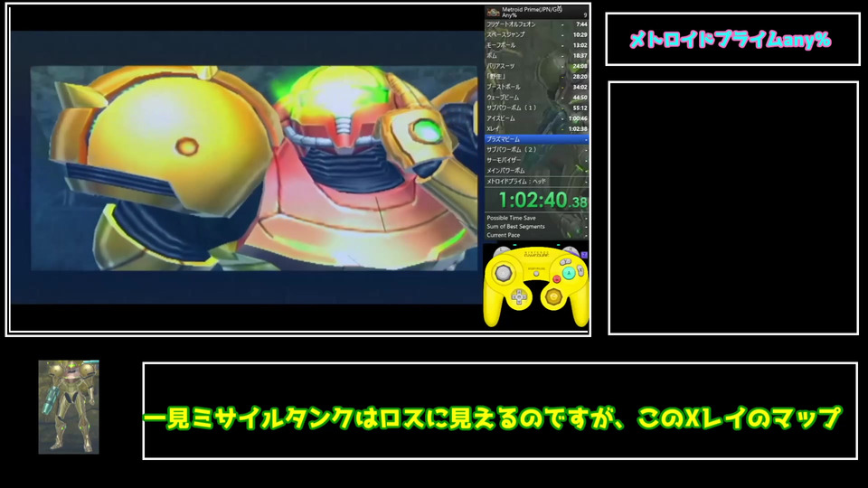Screen dimensions: 868x488
Task: Click the Metroid Prime game icon in LiveSplit header
Action: pyautogui.click(x=493, y=12)
